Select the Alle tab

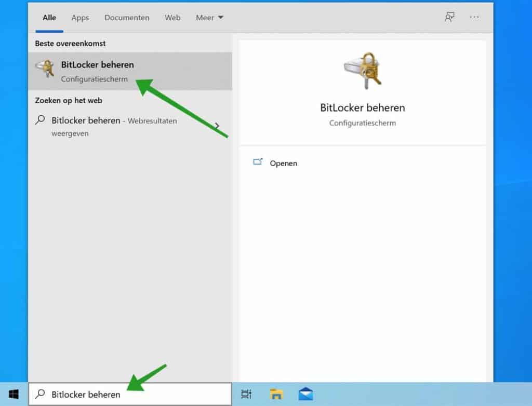pos(49,17)
